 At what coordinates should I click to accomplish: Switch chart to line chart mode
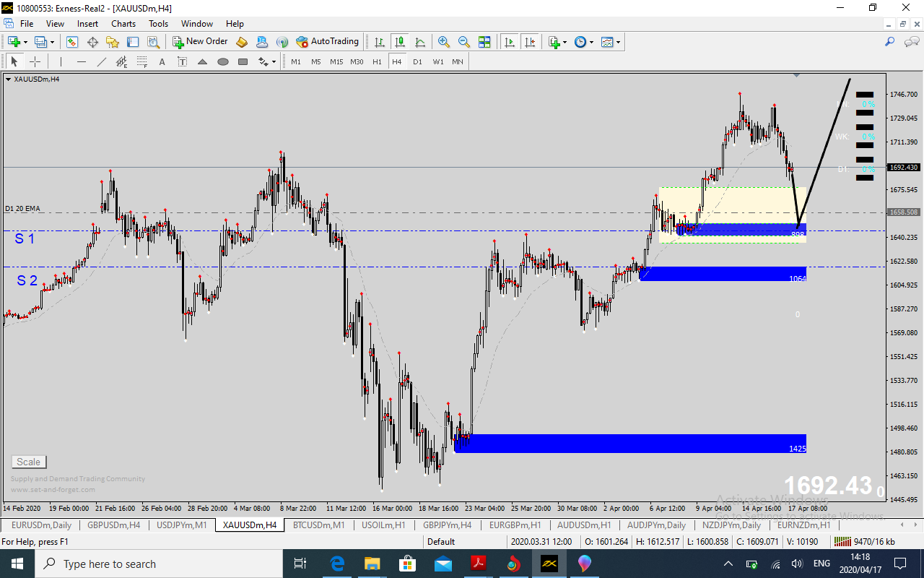(x=419, y=42)
